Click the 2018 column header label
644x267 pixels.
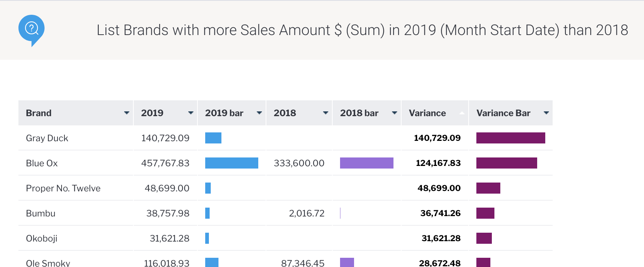(285, 113)
